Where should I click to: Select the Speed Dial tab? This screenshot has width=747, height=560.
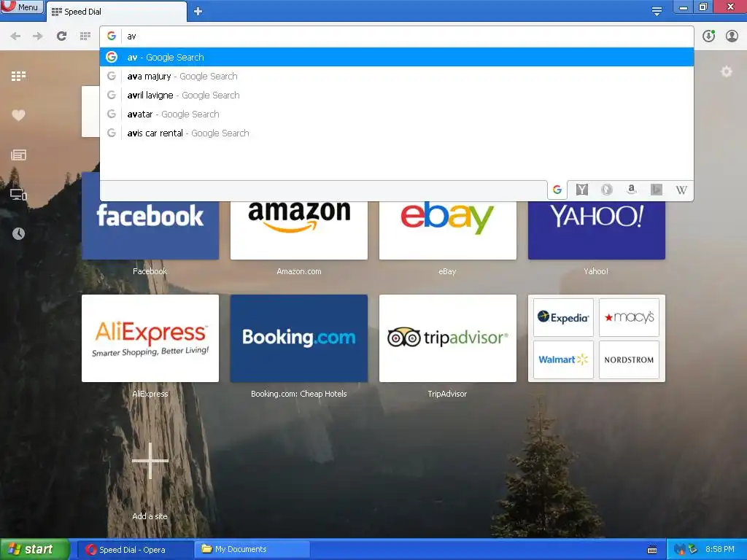[116, 12]
